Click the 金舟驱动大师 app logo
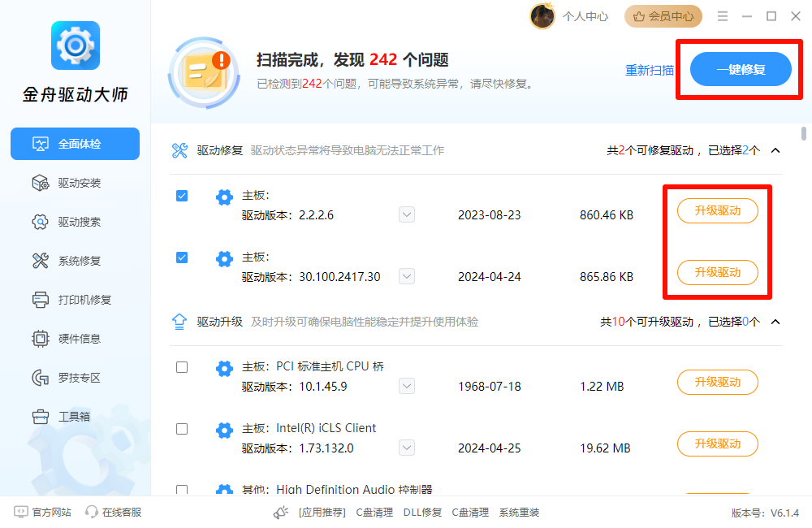Viewport: 812px width, 528px height. click(x=76, y=45)
